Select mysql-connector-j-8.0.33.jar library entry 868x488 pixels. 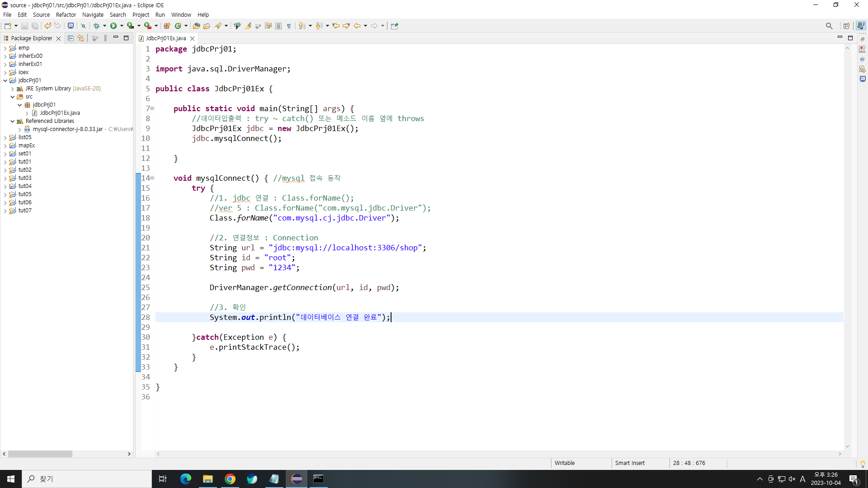click(x=67, y=129)
